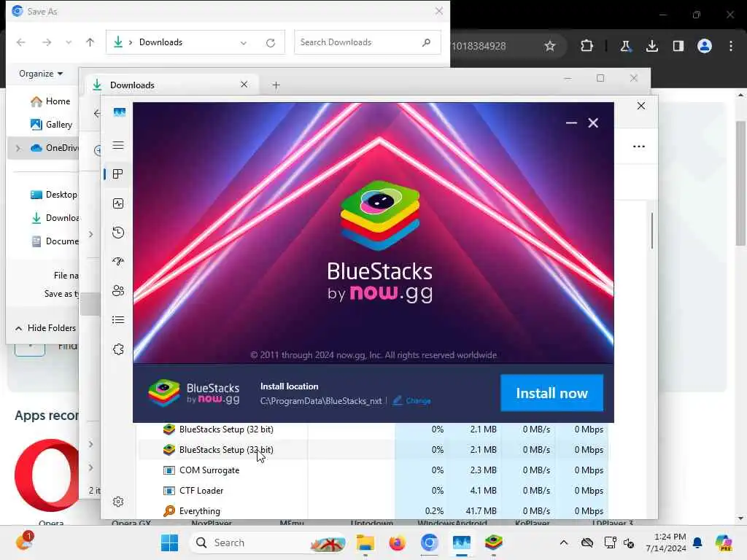747x560 pixels.
Task: Click Search Downloads field in Save As
Action: 367,42
